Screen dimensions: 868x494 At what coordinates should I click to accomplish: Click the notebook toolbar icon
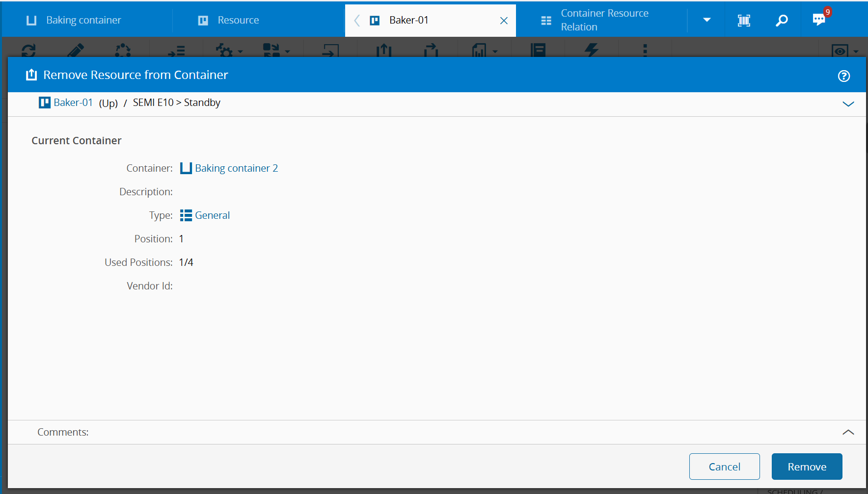(x=538, y=50)
